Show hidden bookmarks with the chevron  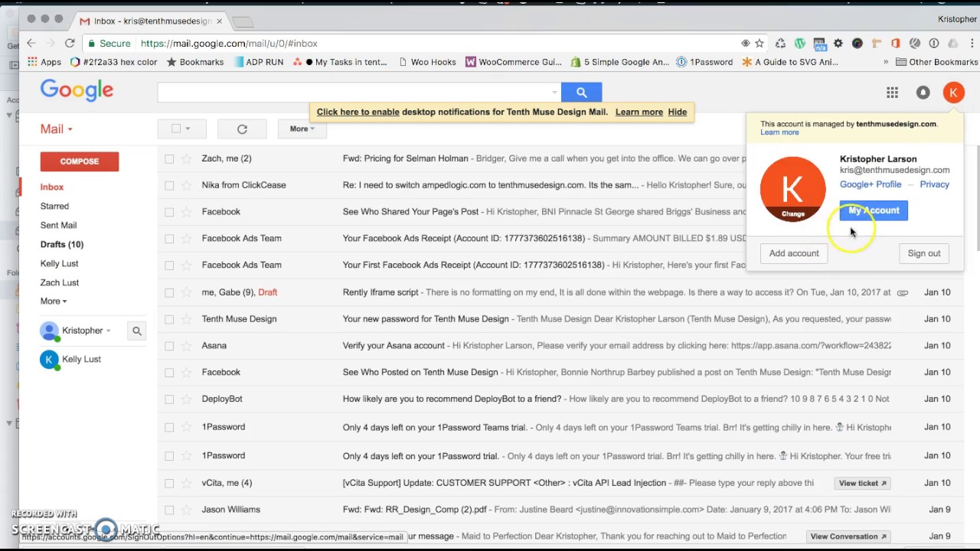coord(886,62)
